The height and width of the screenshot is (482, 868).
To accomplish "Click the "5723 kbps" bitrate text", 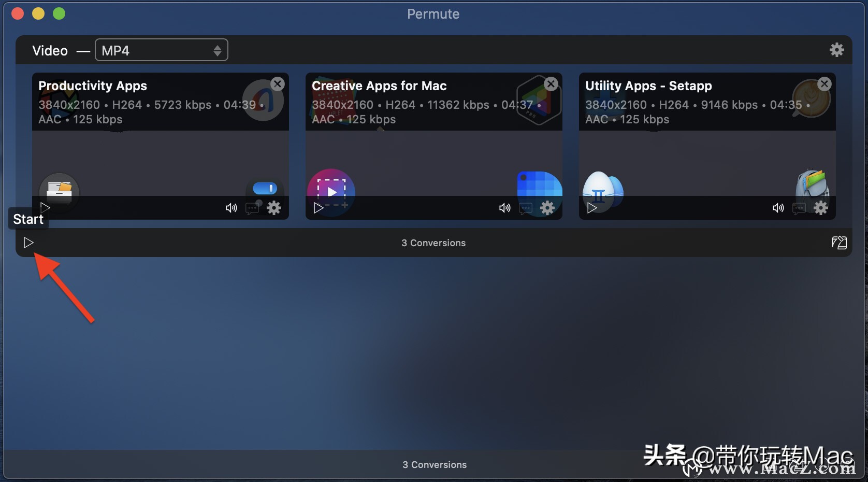I will click(183, 105).
